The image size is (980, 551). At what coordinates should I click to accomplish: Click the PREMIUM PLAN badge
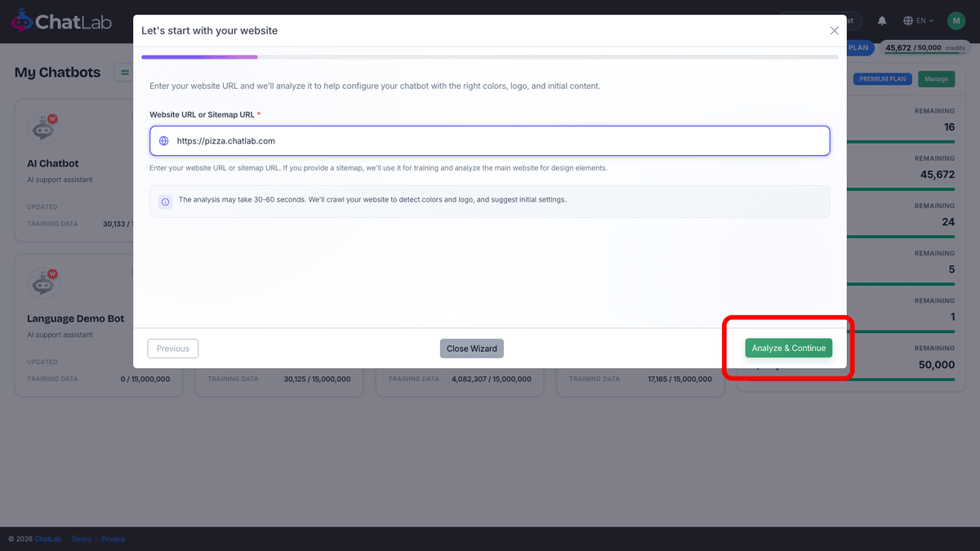pos(883,79)
